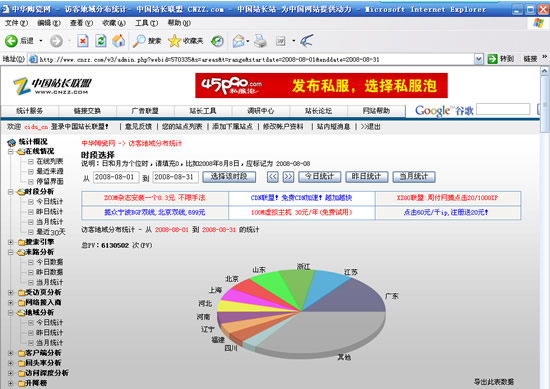Click the start date input field
Image resolution: width=550 pixels, height=389 pixels.
[x=115, y=177]
